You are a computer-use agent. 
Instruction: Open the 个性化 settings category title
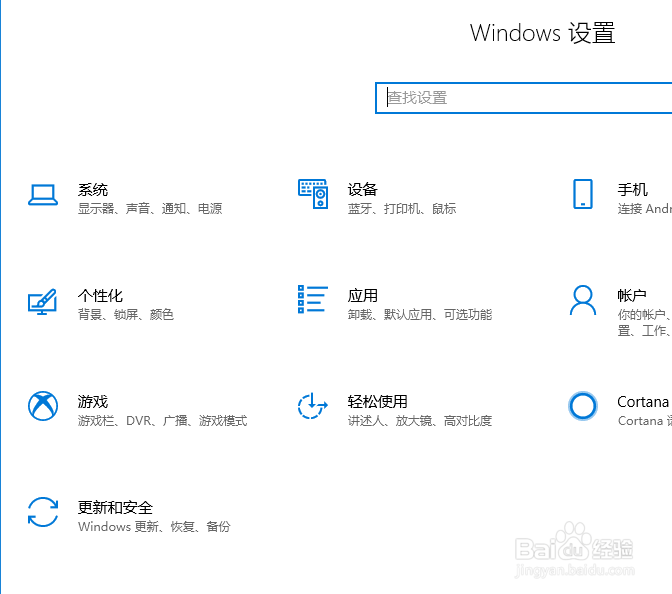tap(100, 296)
